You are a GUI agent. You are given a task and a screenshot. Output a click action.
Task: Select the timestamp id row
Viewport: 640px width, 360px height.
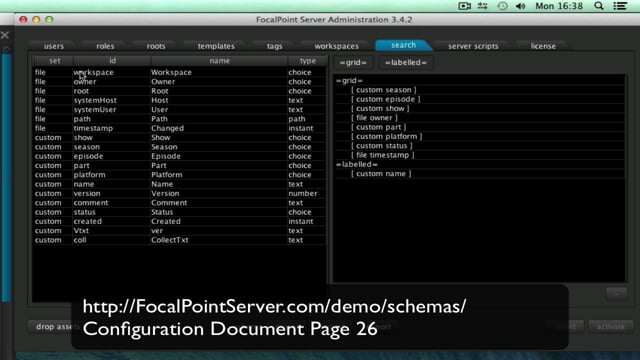180,128
